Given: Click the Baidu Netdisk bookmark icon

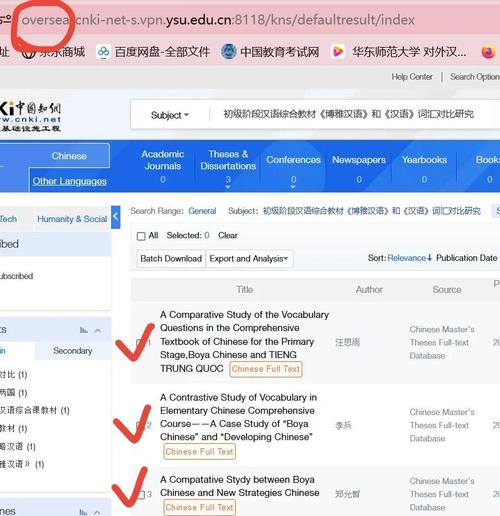Looking at the screenshot, I should 103,52.
